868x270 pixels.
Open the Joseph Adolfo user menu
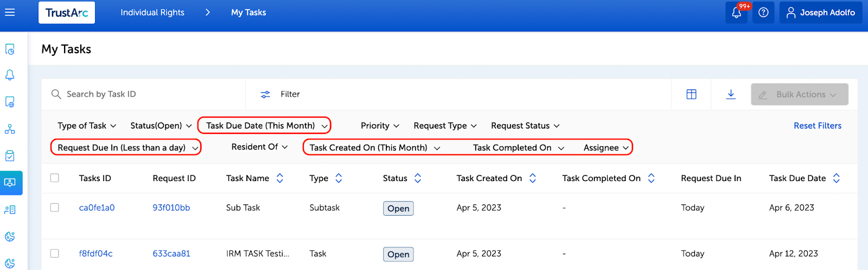[820, 12]
